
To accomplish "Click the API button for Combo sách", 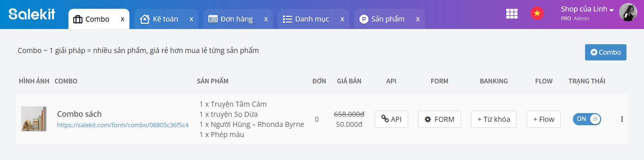I will coord(391,119).
